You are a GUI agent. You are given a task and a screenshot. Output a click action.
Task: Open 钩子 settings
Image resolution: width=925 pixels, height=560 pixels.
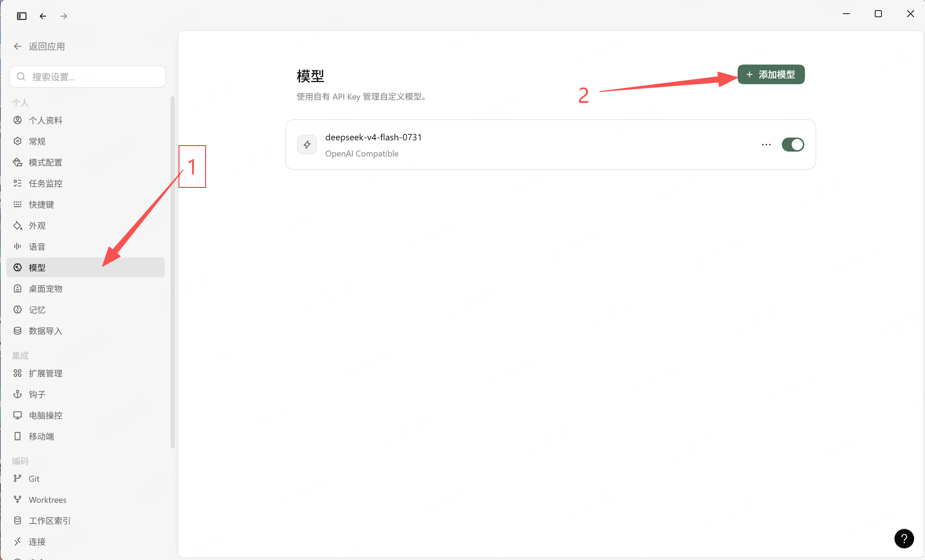[x=86, y=394]
